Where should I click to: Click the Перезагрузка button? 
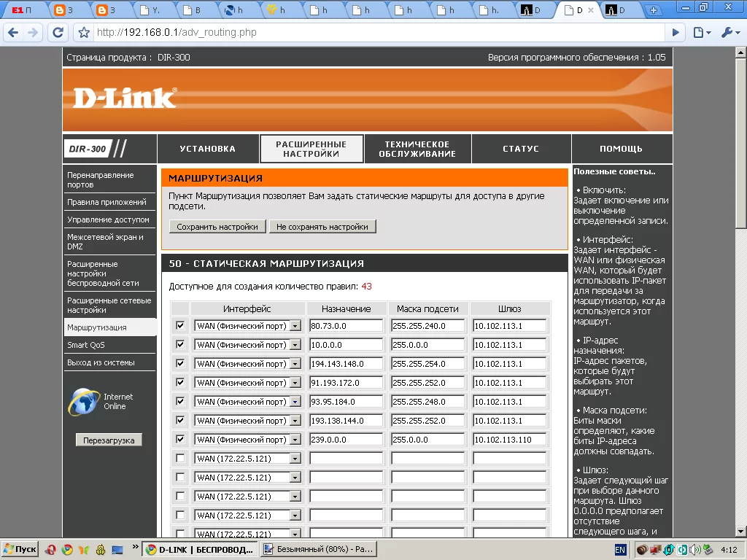109,440
